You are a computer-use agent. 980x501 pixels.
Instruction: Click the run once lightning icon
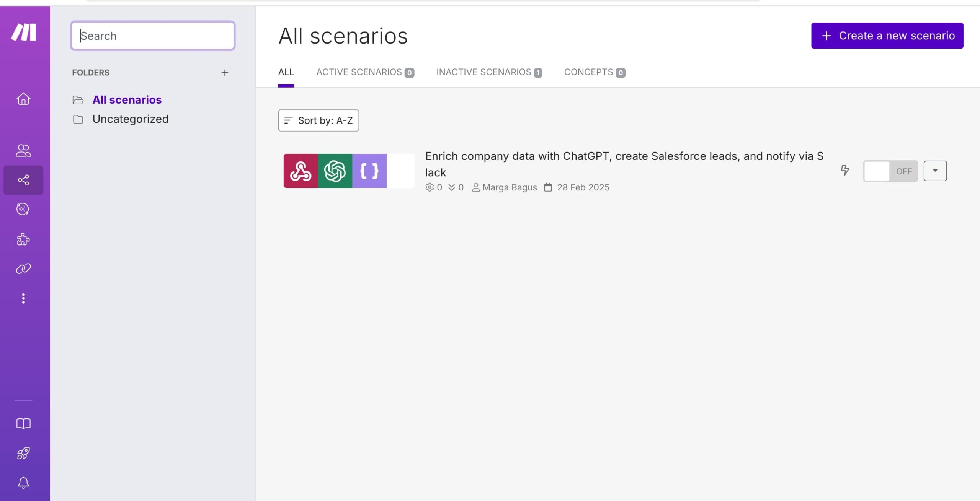844,171
